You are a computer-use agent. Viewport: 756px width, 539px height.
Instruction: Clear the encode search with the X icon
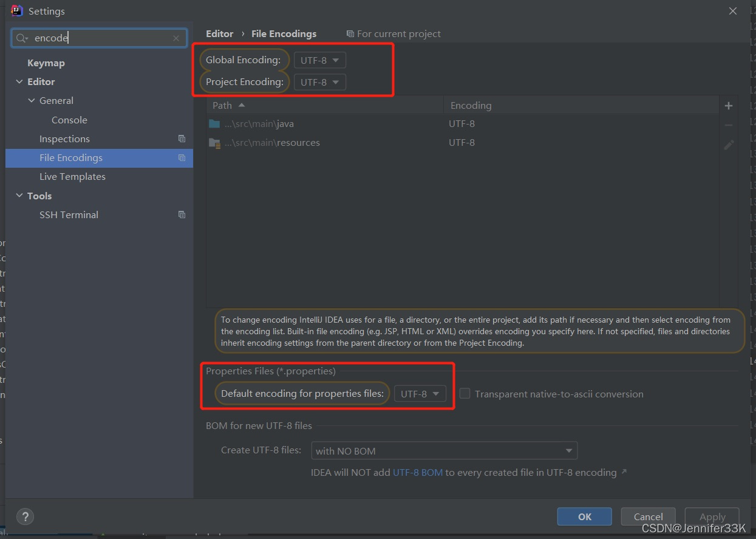[175, 38]
